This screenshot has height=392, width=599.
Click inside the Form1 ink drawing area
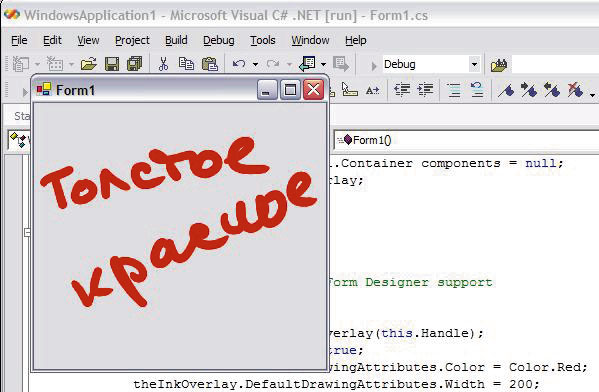pos(180,236)
